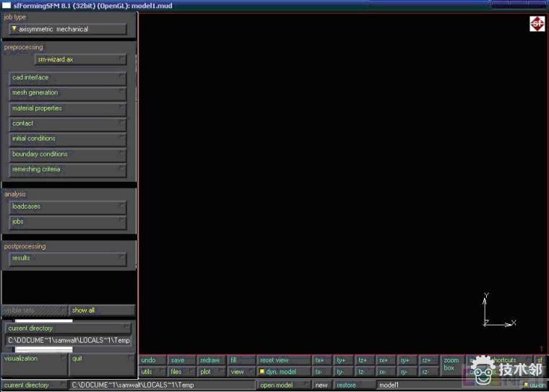Click the rz+ rotate view button

point(428,360)
